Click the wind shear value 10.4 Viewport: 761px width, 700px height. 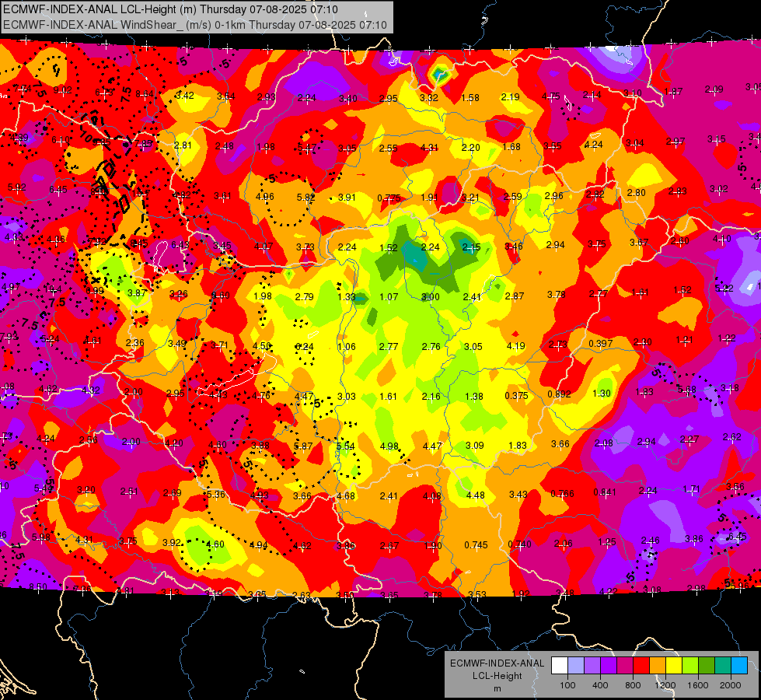coord(52,289)
